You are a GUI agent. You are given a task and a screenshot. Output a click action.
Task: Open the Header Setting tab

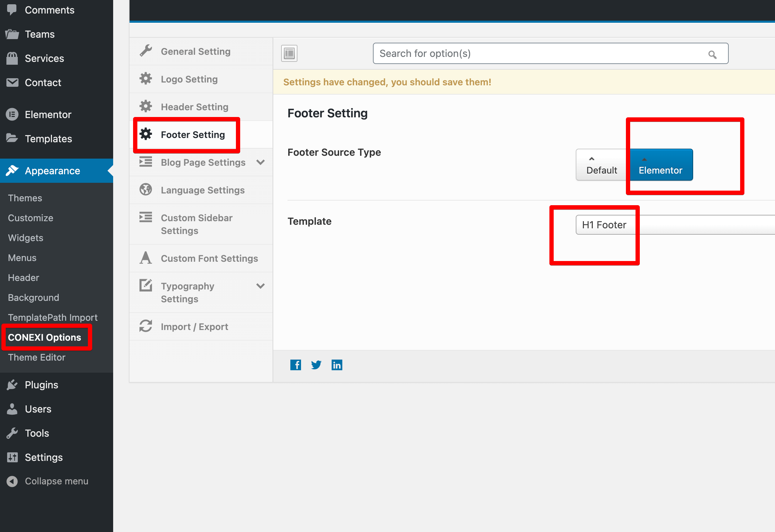tap(194, 107)
